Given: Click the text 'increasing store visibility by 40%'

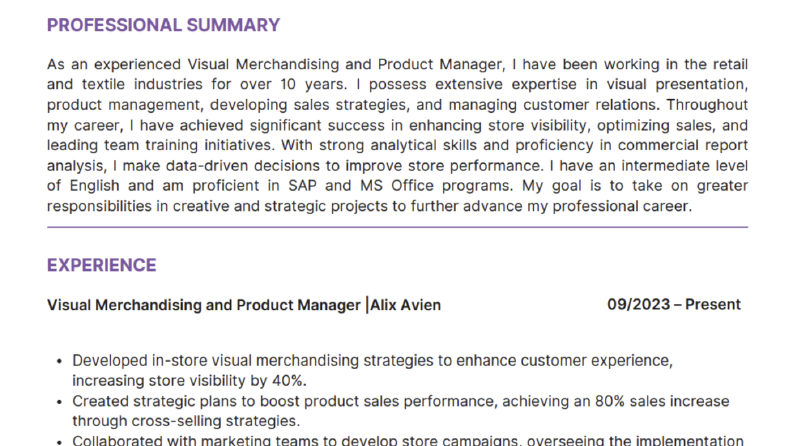Looking at the screenshot, I should [x=188, y=381].
